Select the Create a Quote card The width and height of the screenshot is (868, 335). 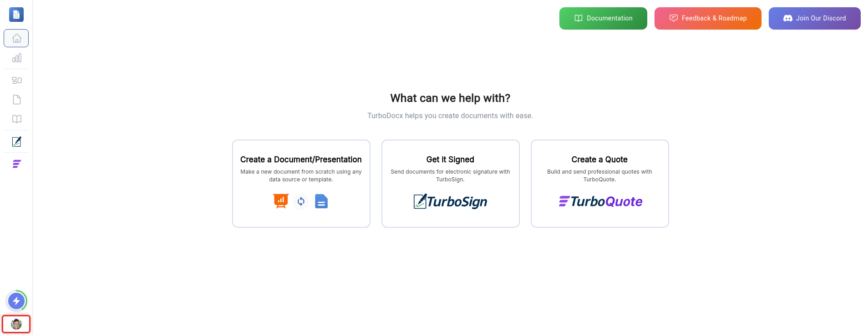pos(600,184)
